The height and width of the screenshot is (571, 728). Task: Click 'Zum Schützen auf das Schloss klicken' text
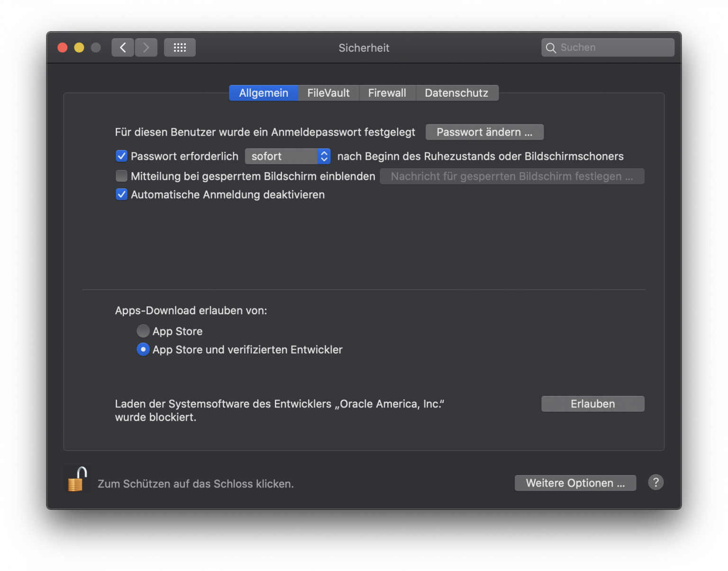(196, 484)
